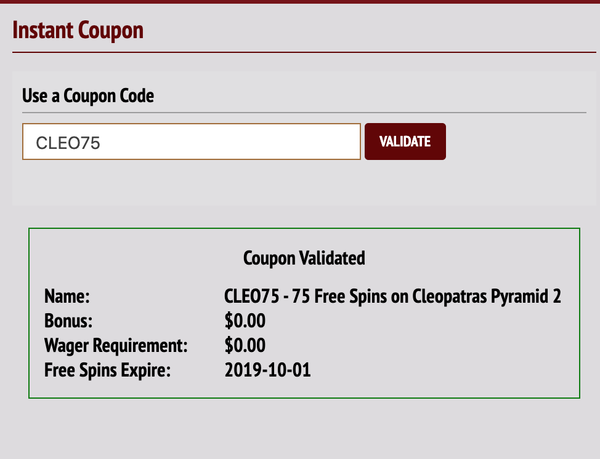
Task: Click the red divider line under Instant Coupon
Action: [x=300, y=51]
